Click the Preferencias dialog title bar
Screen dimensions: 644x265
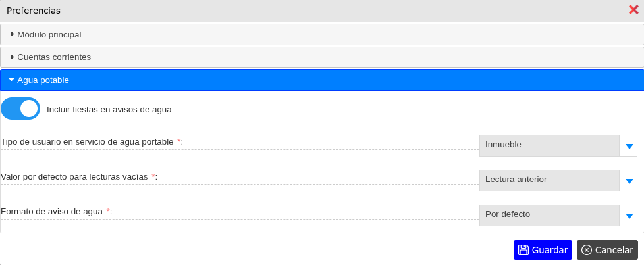click(x=263, y=11)
